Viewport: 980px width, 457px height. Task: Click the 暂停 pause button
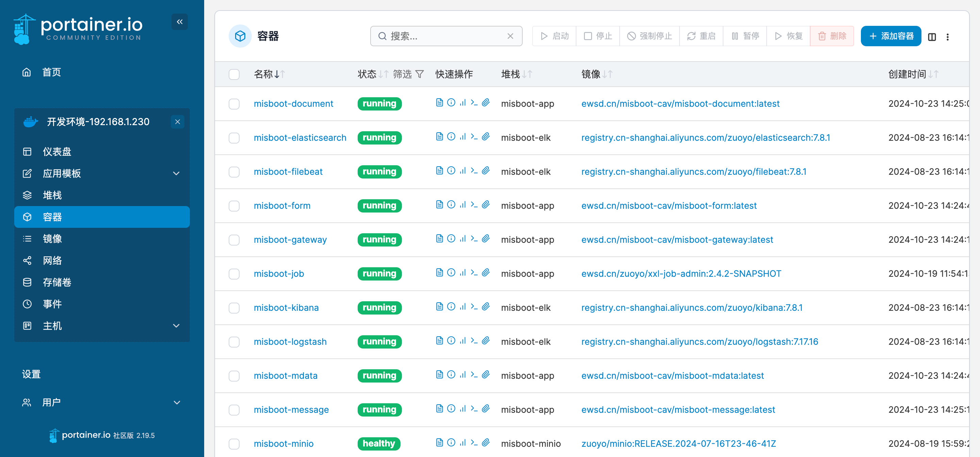745,36
